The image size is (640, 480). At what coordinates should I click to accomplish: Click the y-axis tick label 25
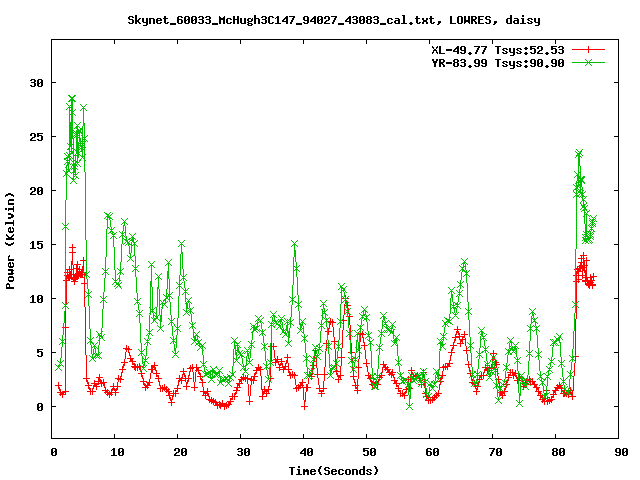coord(36,137)
